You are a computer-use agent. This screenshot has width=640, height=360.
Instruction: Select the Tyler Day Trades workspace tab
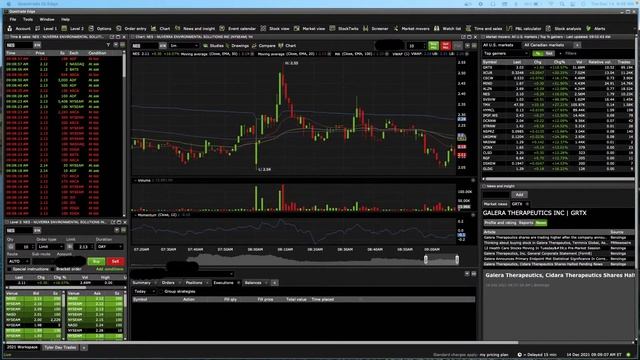pos(60,347)
